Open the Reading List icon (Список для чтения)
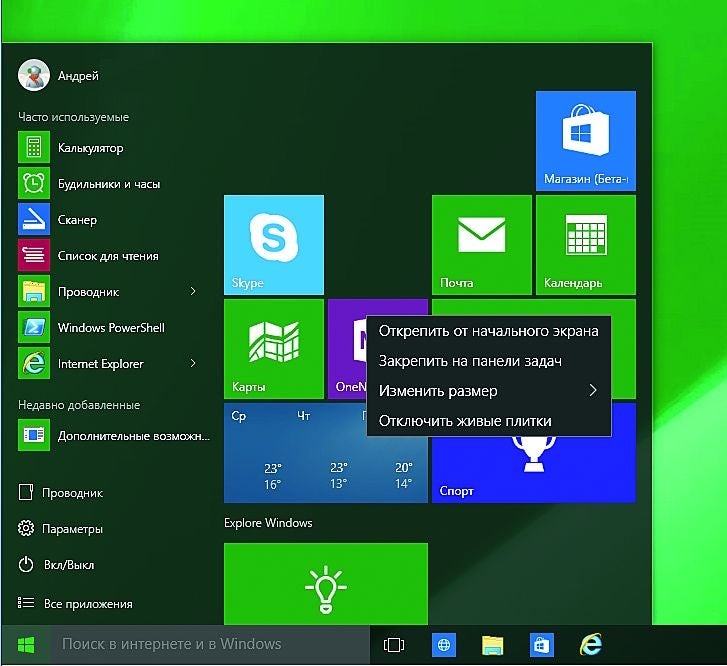The height and width of the screenshot is (666, 727). pos(34,255)
